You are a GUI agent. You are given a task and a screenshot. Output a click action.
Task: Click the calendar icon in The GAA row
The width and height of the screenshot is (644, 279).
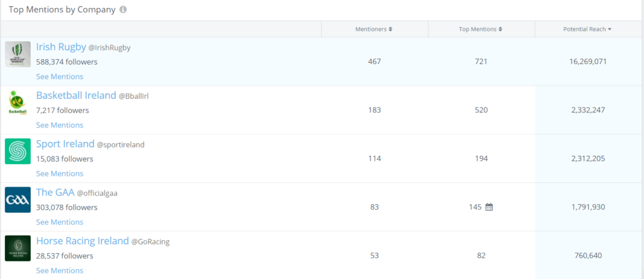(489, 207)
